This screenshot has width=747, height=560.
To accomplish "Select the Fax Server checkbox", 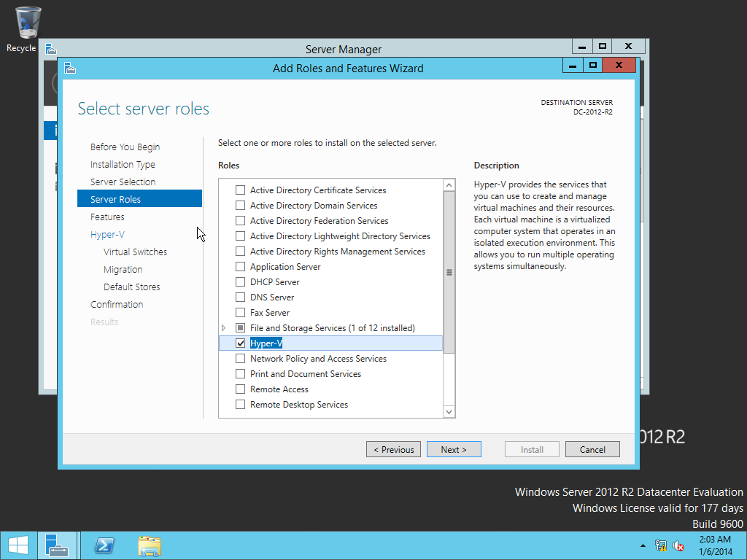I will pyautogui.click(x=241, y=312).
